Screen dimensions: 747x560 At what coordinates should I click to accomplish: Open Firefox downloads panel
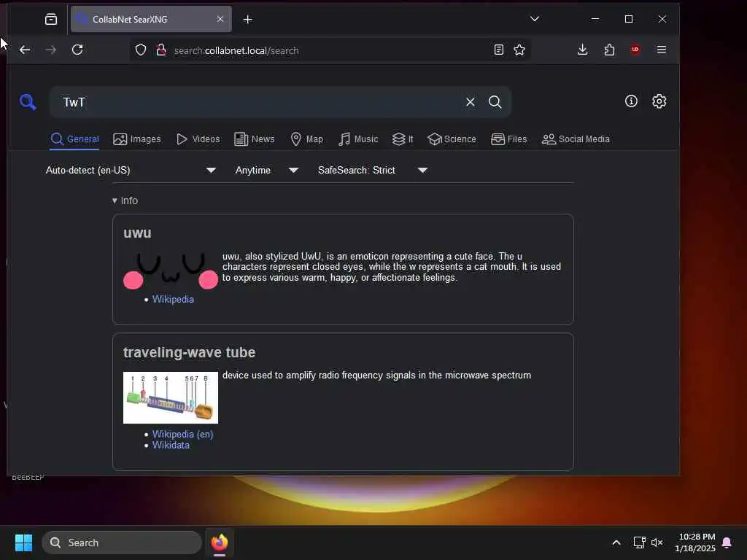pyautogui.click(x=582, y=50)
